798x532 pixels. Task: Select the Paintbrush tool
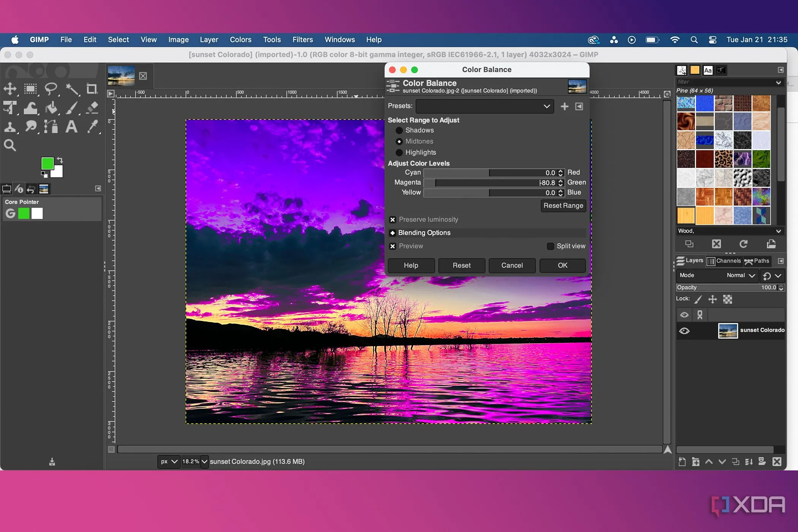click(72, 108)
